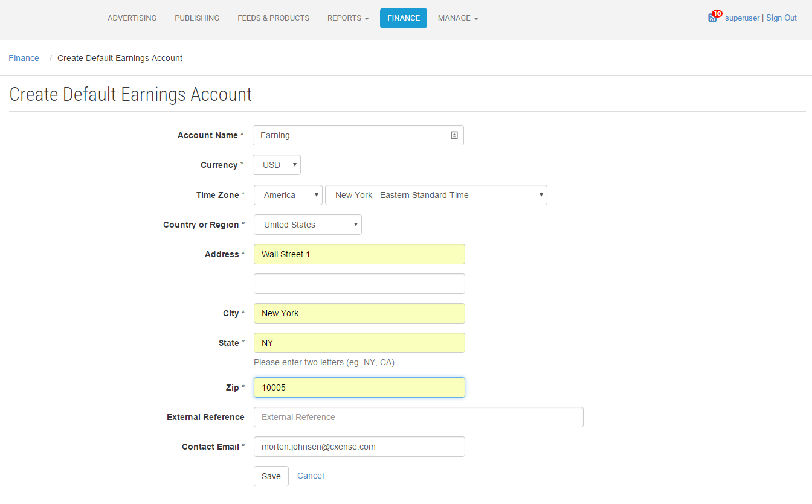The height and width of the screenshot is (504, 812).
Task: Click the contact card icon in Account Name field
Action: point(454,135)
